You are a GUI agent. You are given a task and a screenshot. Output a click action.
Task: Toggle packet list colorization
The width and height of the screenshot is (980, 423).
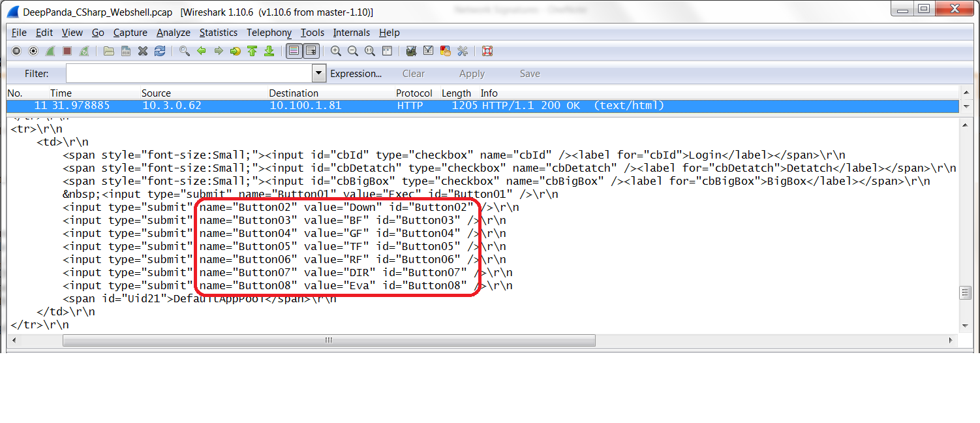pos(294,51)
